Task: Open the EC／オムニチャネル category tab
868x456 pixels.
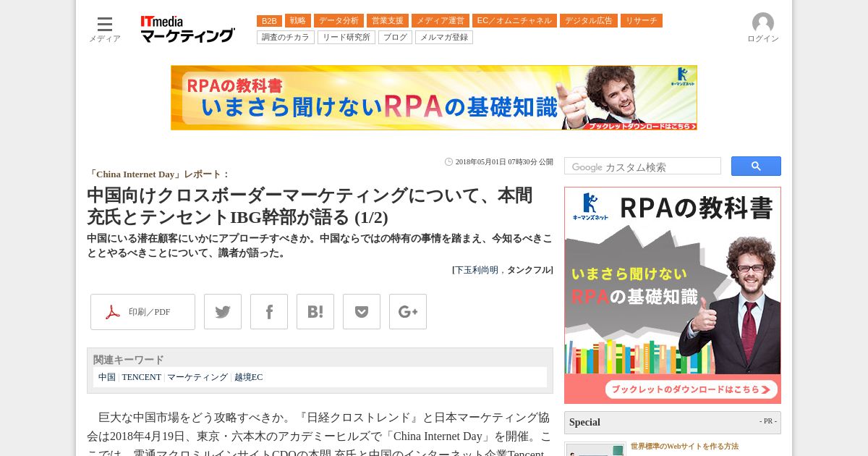Action: coord(514,21)
